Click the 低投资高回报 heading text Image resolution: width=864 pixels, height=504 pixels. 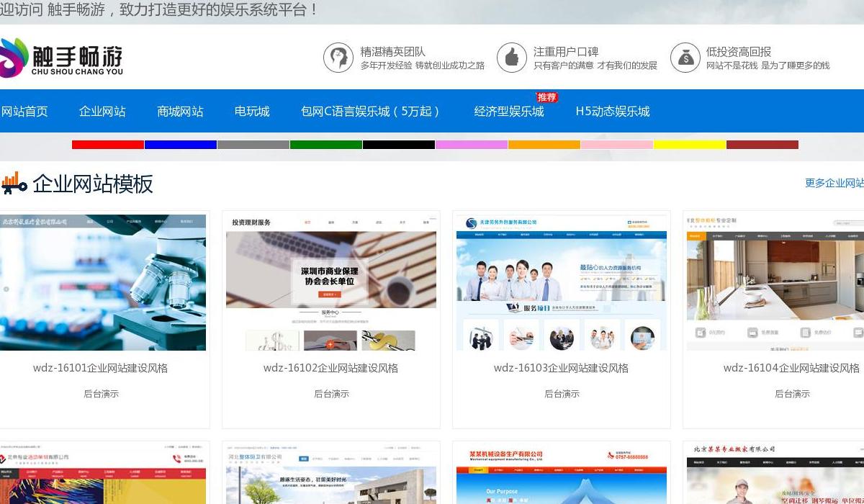pos(739,52)
